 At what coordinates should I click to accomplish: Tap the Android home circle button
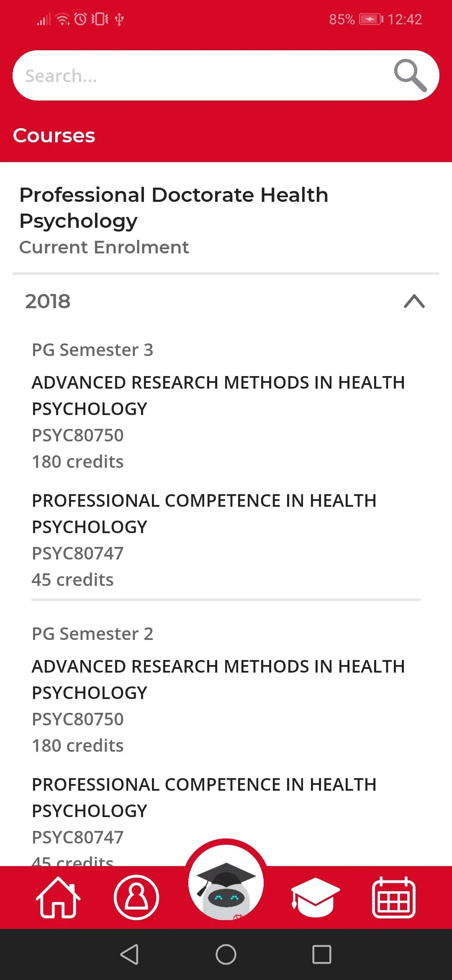tap(226, 954)
